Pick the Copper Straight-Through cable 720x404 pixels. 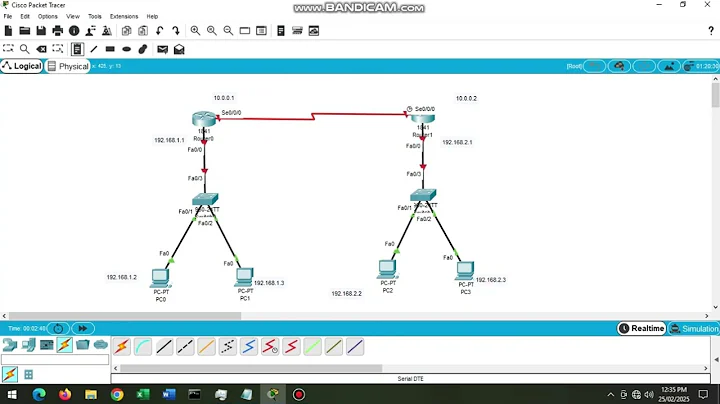[x=164, y=347]
